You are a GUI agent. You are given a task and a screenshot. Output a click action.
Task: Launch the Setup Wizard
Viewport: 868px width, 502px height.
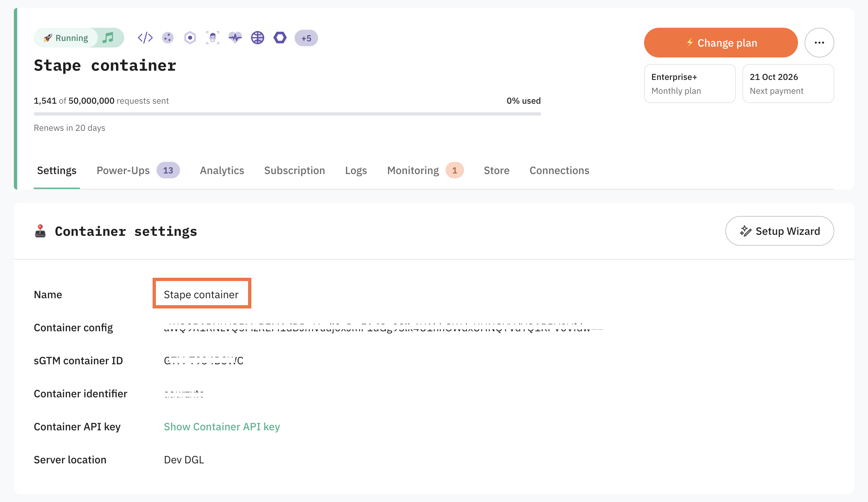tap(779, 231)
